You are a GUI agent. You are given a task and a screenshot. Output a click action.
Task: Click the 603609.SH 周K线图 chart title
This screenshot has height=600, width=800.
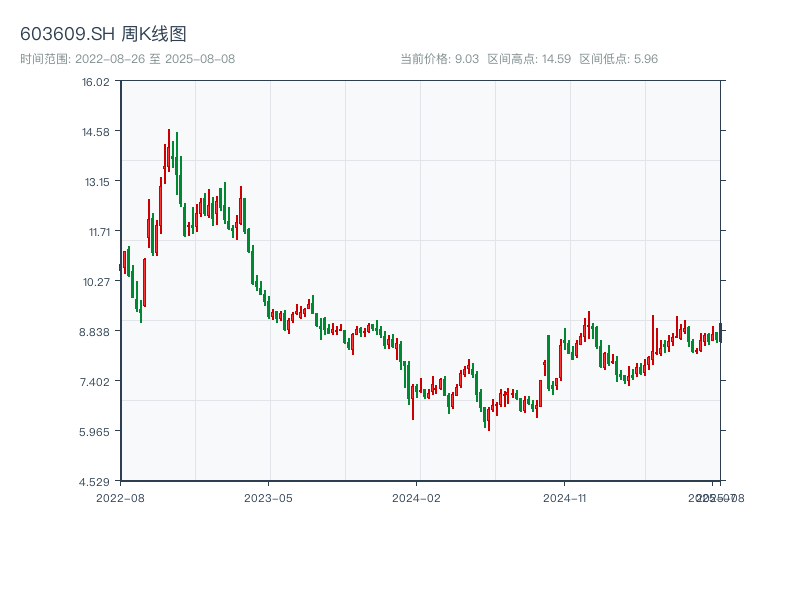pos(103,34)
